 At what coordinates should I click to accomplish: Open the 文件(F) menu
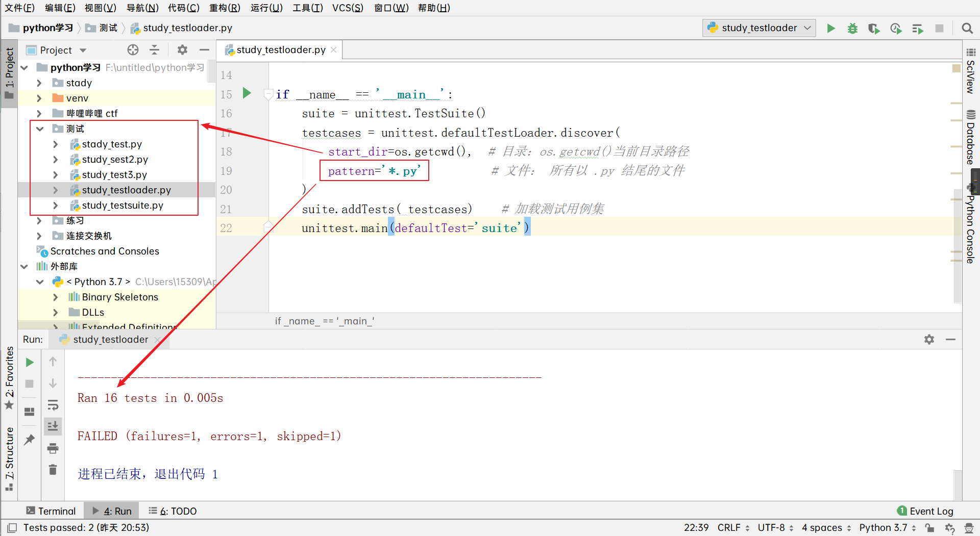coord(20,8)
